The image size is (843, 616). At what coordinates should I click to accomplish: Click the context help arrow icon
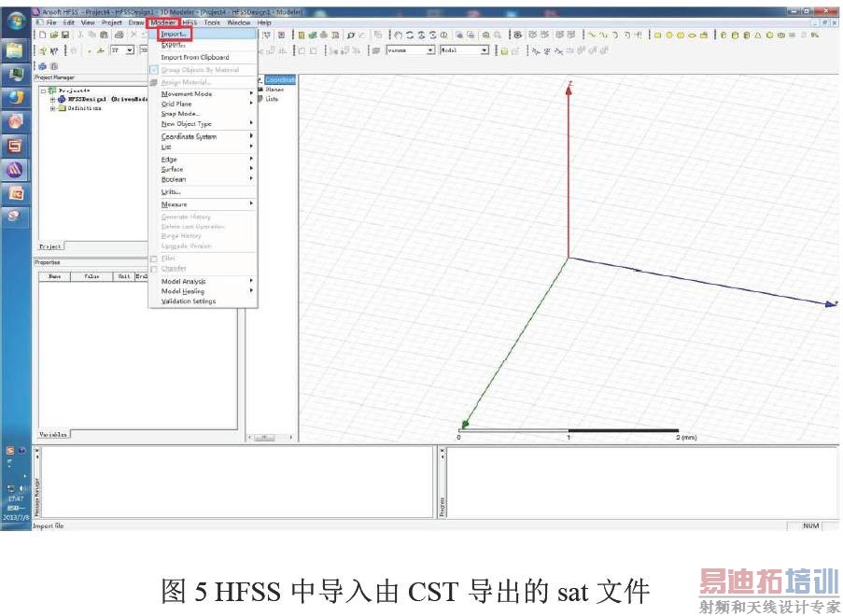(x=54, y=50)
